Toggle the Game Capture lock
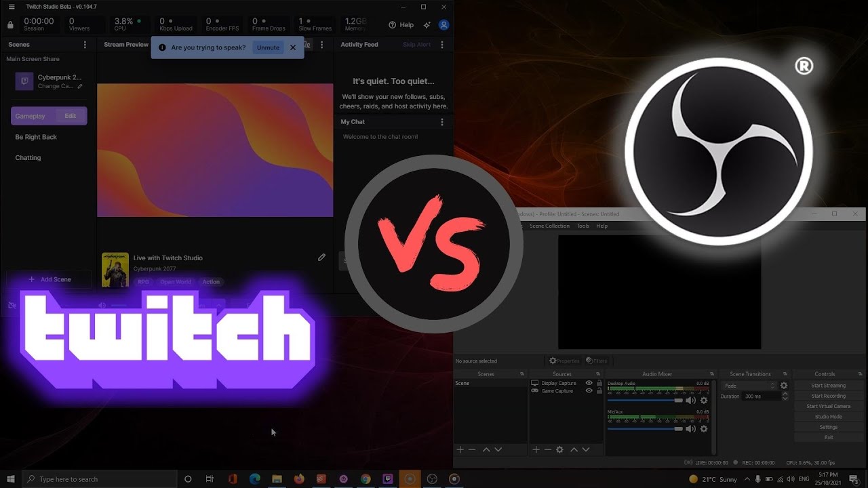Screen dimensions: 868x488 [599, 391]
